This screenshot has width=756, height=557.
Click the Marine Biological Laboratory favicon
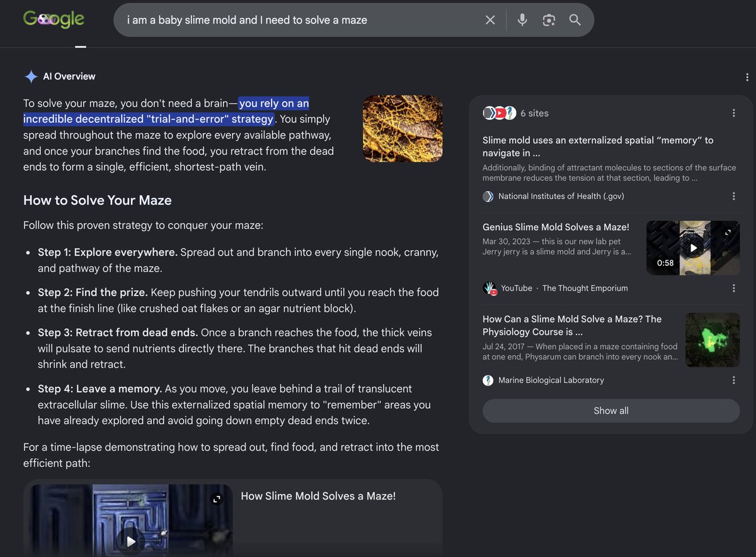(488, 380)
